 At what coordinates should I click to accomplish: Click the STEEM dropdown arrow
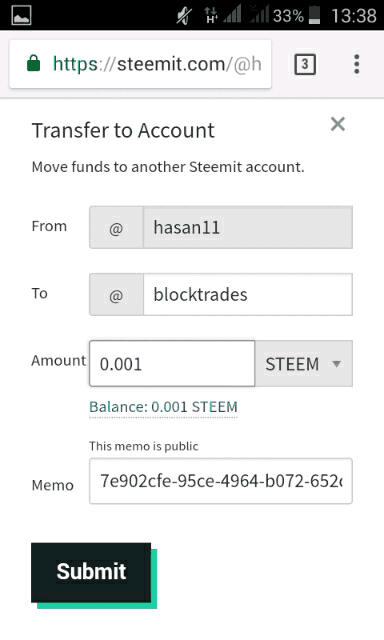click(x=337, y=364)
